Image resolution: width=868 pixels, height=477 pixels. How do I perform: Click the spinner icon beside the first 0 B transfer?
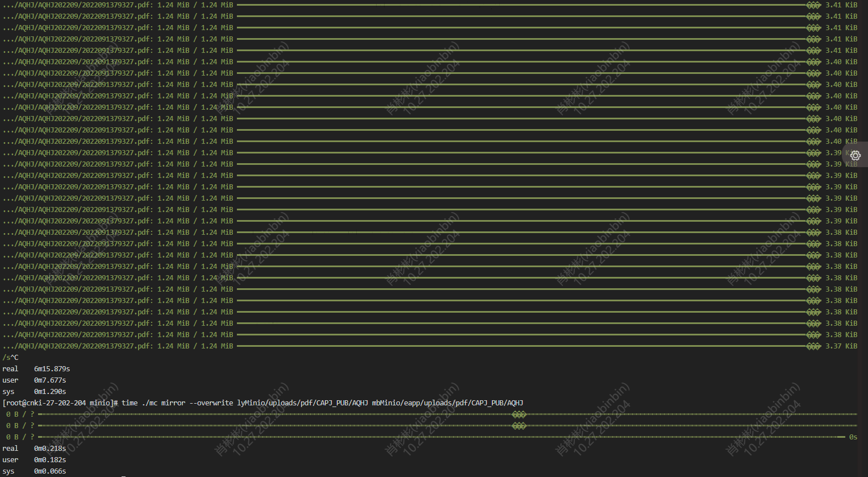tap(519, 414)
